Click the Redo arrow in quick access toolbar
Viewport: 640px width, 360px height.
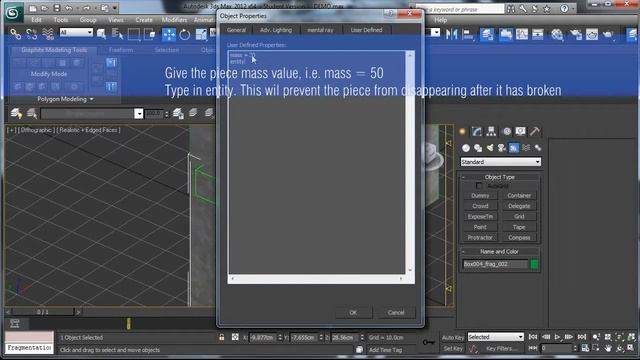click(x=87, y=8)
